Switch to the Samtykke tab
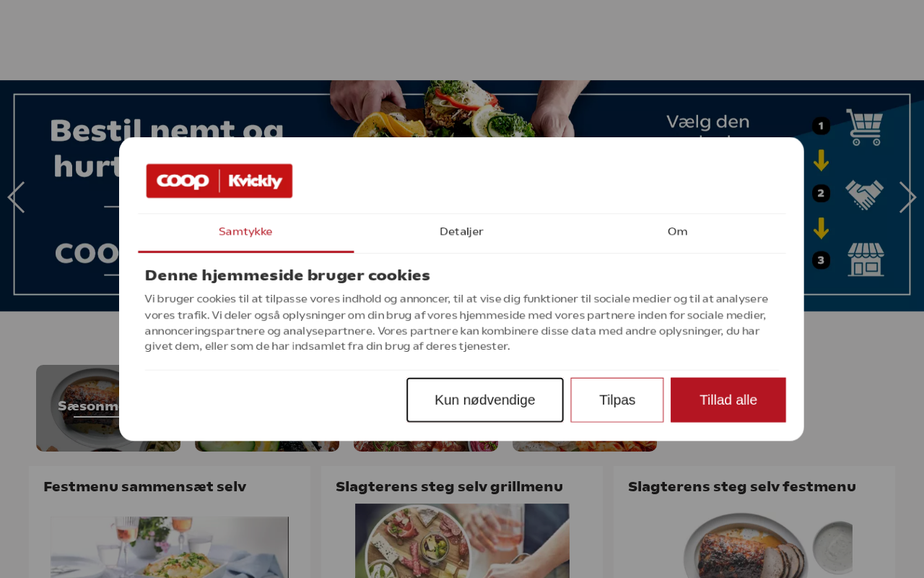The width and height of the screenshot is (924, 578). point(245,232)
